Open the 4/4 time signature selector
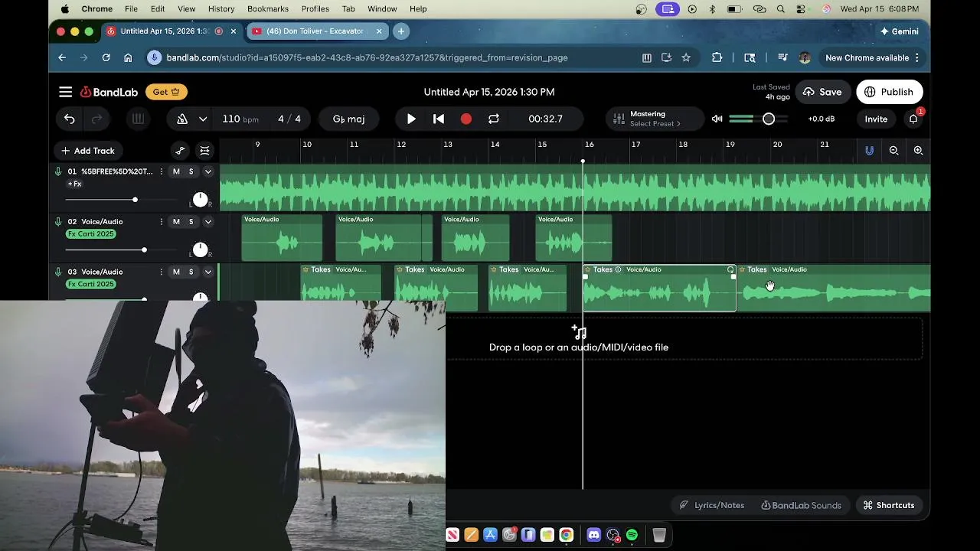 click(x=289, y=119)
